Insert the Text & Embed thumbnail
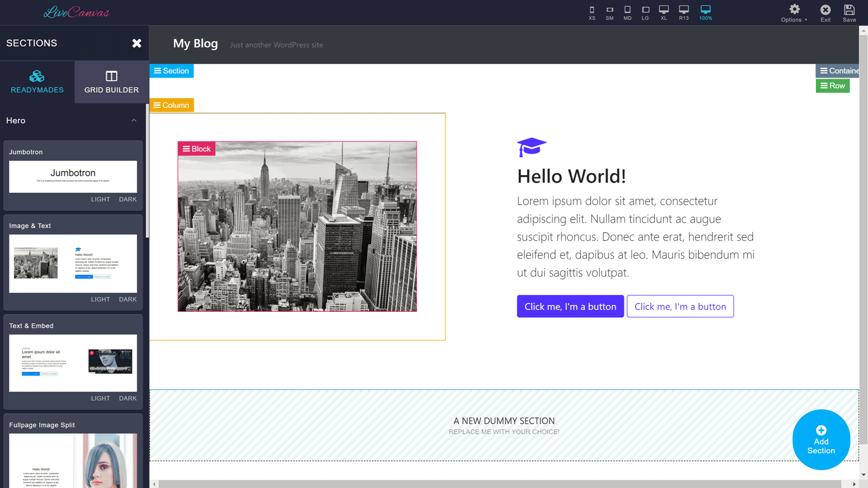Image resolution: width=868 pixels, height=488 pixels. (x=73, y=363)
